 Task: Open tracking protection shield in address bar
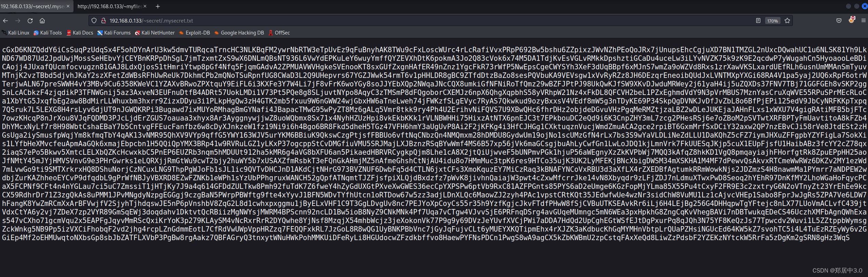tap(94, 21)
